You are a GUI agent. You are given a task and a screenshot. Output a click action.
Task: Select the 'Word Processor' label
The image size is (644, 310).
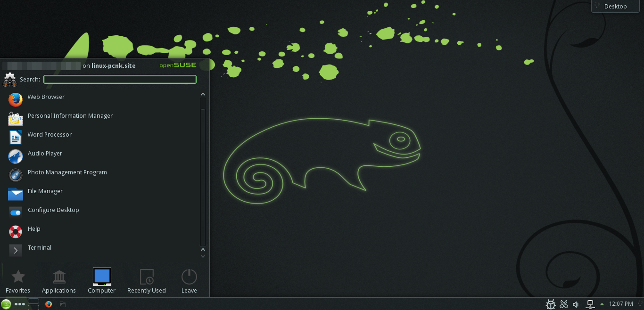50,134
